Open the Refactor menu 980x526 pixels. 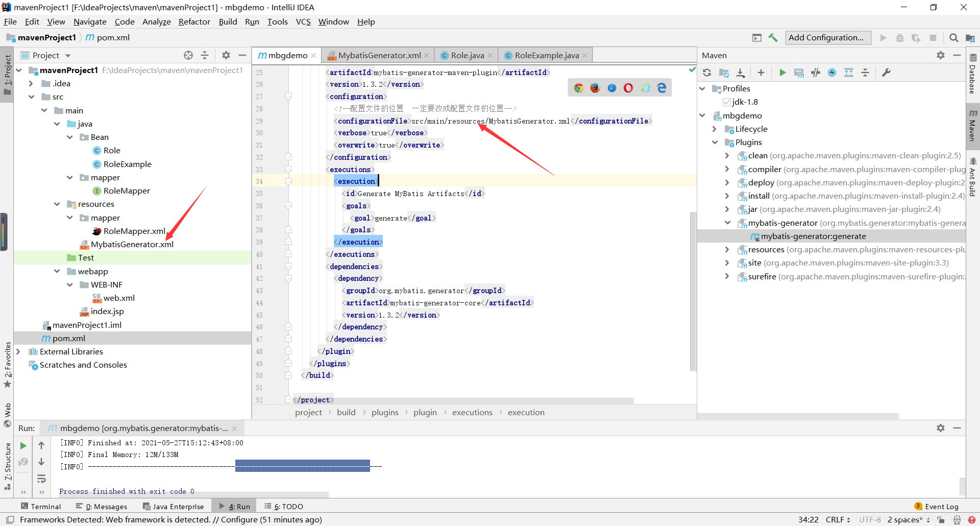tap(194, 21)
